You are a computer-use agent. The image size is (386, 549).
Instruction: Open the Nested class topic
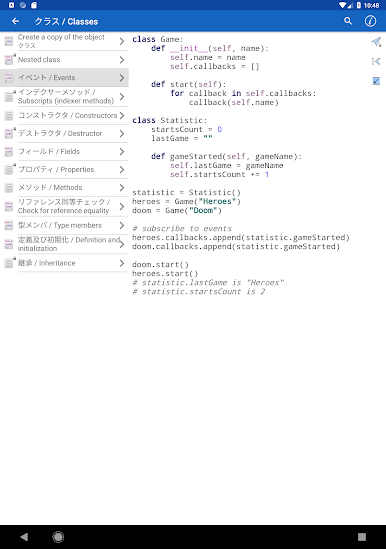point(64,60)
